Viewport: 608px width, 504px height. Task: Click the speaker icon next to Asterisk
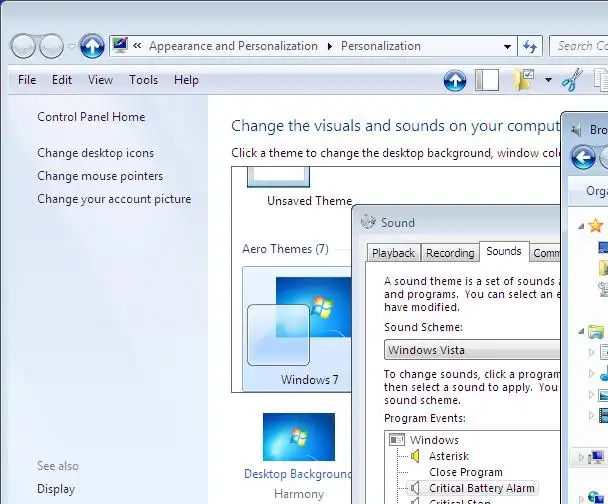415,456
